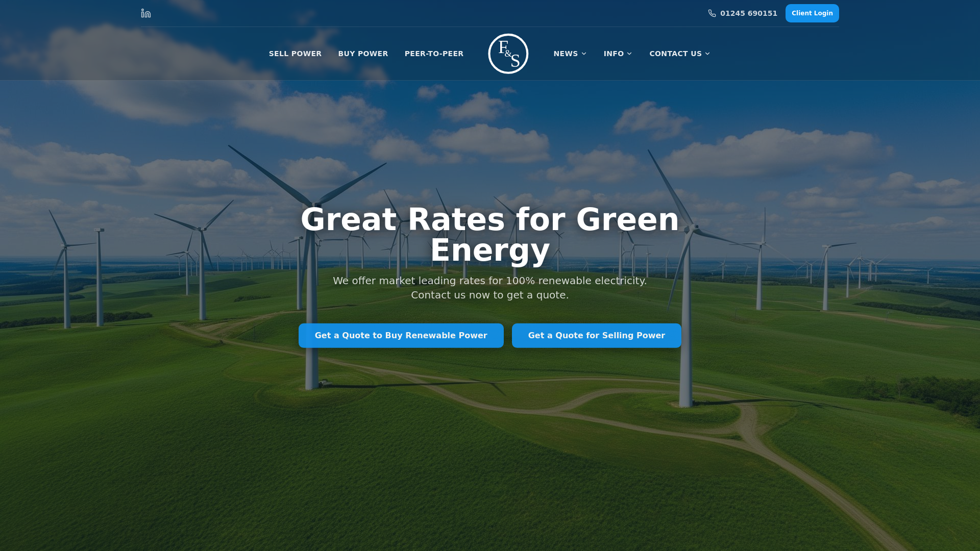
Task: Click the phone icon beside 01245 690151
Action: coord(712,13)
